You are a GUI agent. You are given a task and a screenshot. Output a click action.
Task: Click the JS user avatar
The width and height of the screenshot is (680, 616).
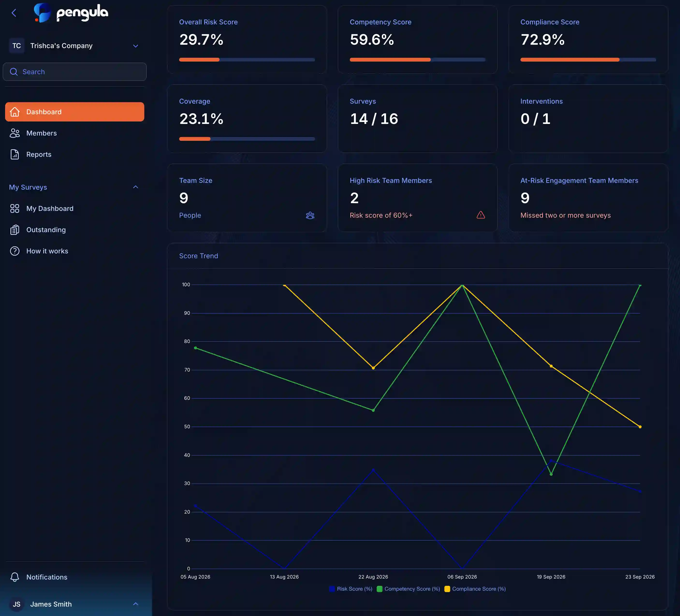pyautogui.click(x=16, y=604)
